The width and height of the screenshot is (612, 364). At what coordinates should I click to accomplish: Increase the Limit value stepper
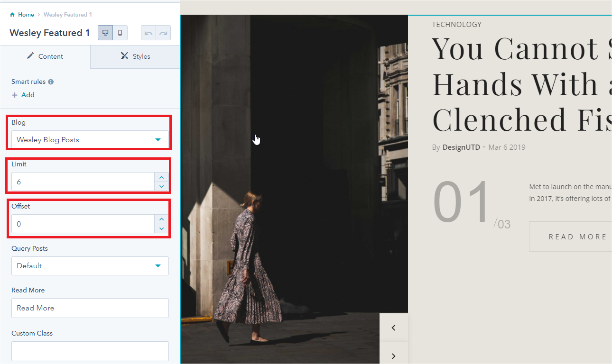click(162, 177)
